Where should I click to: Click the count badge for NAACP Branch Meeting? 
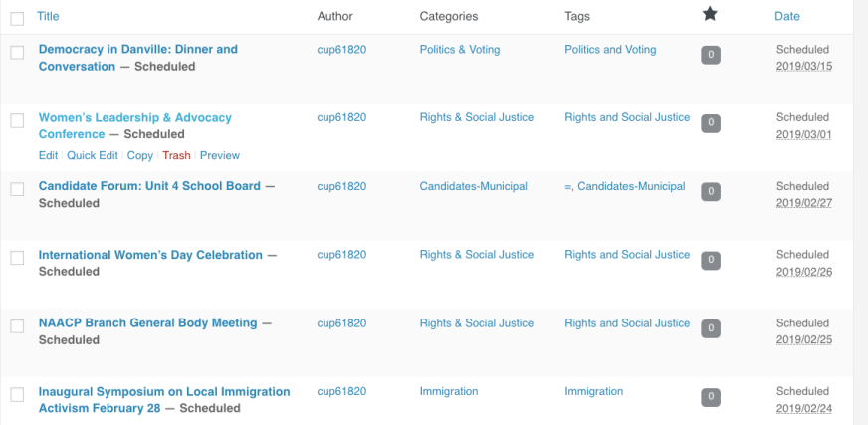(710, 329)
